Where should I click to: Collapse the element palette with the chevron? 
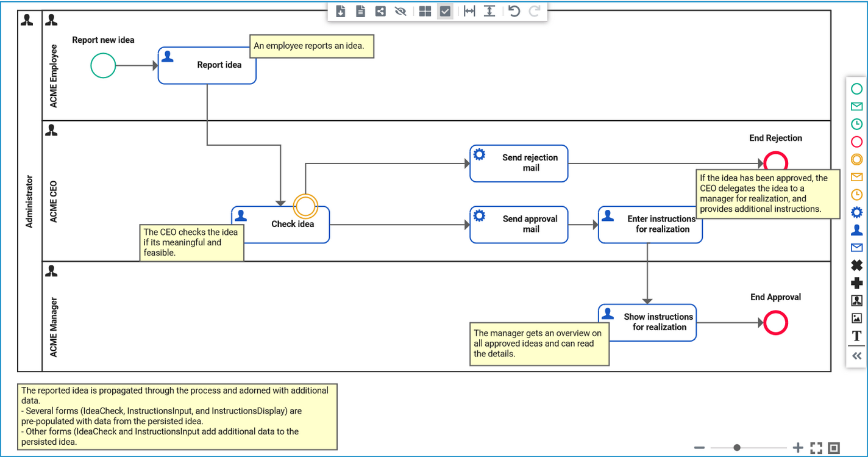(x=856, y=356)
